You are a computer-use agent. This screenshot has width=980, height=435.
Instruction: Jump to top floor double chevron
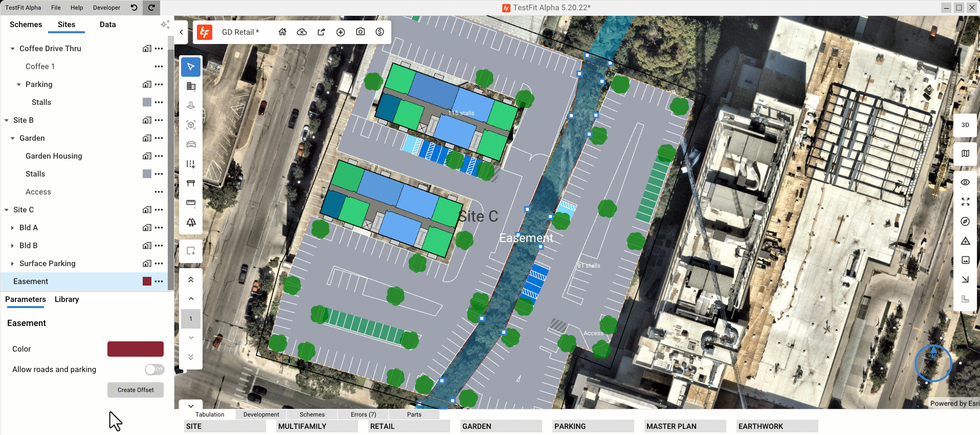[x=191, y=279]
